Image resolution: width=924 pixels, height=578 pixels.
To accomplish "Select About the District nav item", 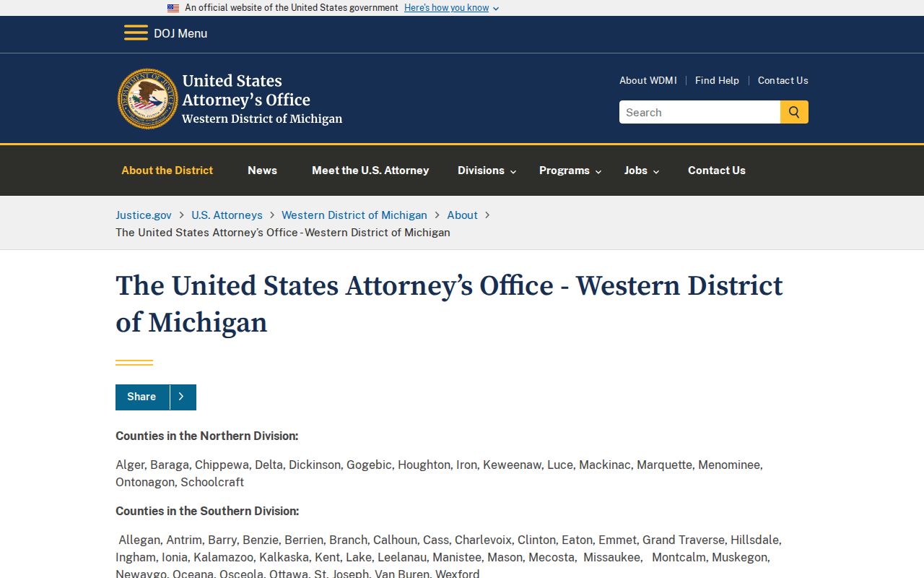I will click(x=167, y=171).
